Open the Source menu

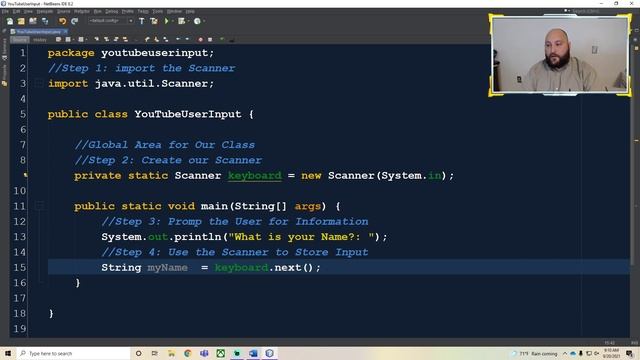pos(63,11)
